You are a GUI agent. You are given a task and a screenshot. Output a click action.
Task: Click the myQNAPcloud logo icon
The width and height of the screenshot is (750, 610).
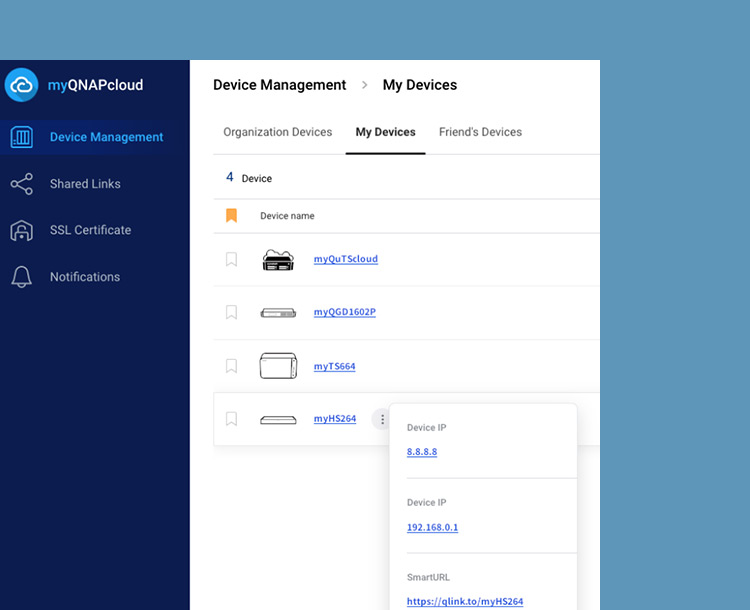tap(21, 85)
